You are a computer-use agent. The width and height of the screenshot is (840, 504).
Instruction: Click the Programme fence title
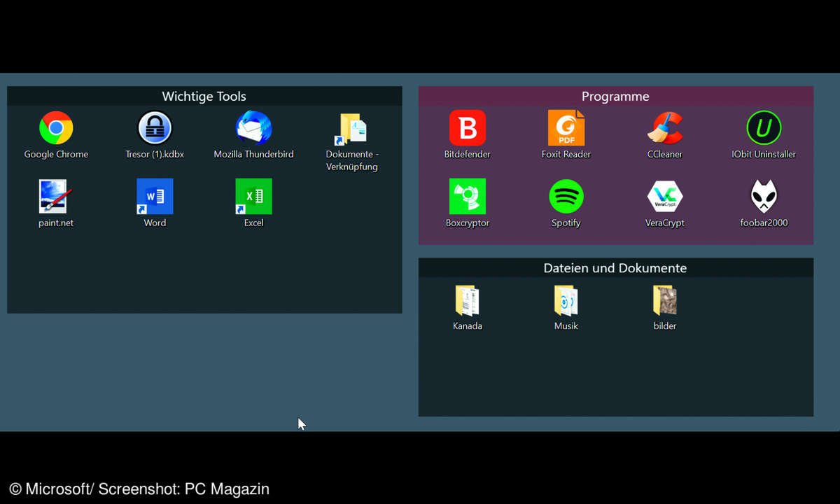tap(616, 96)
